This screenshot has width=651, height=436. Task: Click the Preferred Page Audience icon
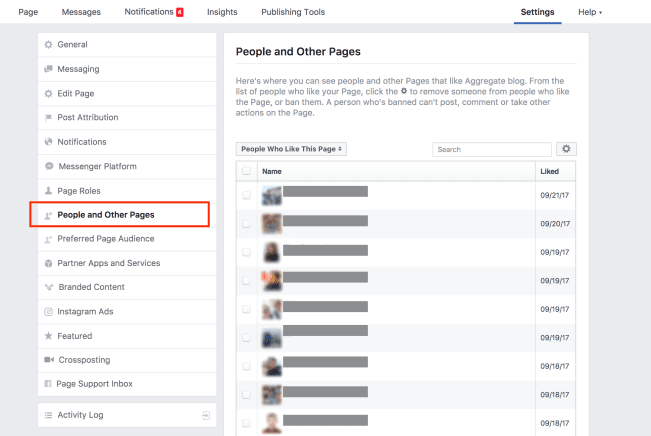click(x=49, y=239)
